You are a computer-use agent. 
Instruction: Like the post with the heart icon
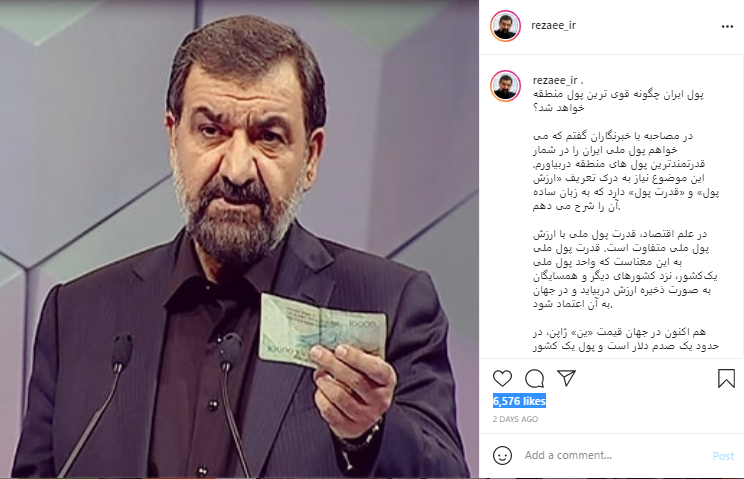click(x=502, y=378)
